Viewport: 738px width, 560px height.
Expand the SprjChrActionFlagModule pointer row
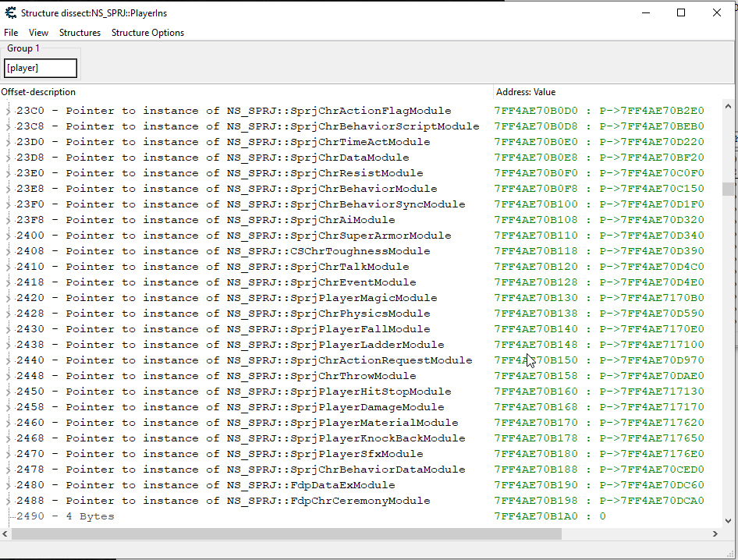click(x=9, y=111)
